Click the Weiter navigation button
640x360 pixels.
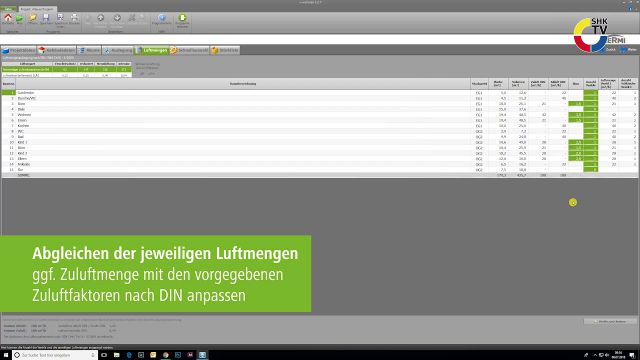pyautogui.click(x=629, y=49)
